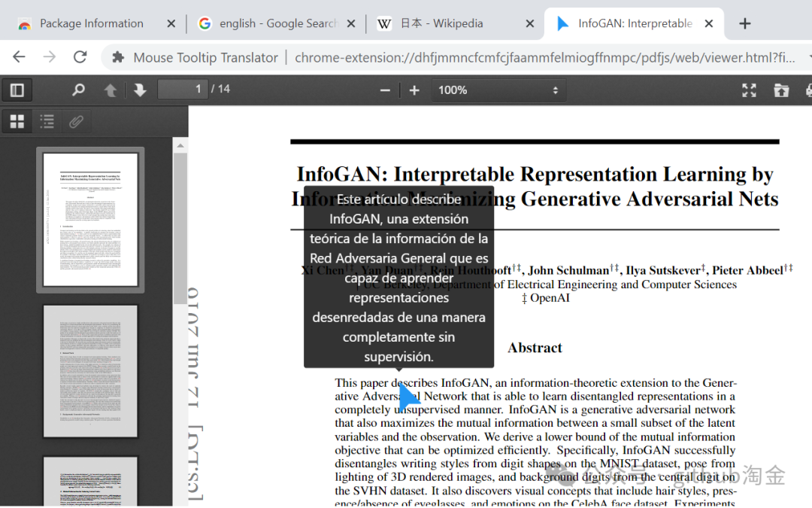This screenshot has width=812, height=508.
Task: Close the Wikipedia tab
Action: (x=530, y=24)
